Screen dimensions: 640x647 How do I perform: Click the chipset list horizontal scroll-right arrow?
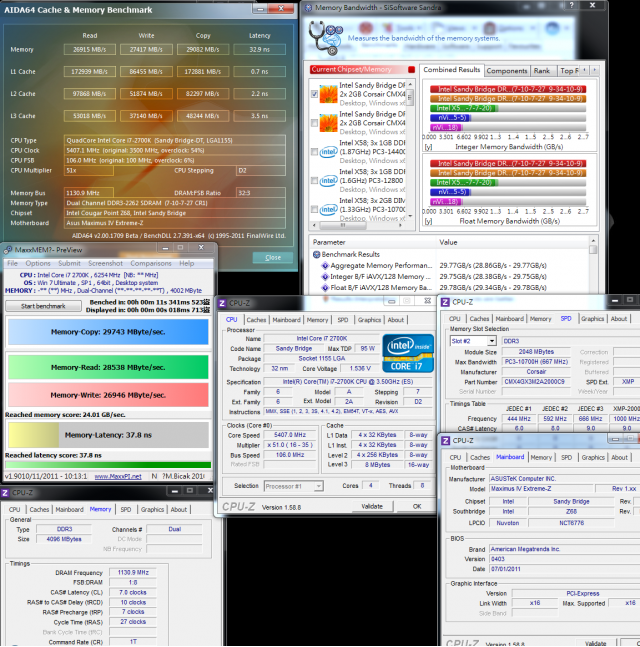pyautogui.click(x=400, y=225)
